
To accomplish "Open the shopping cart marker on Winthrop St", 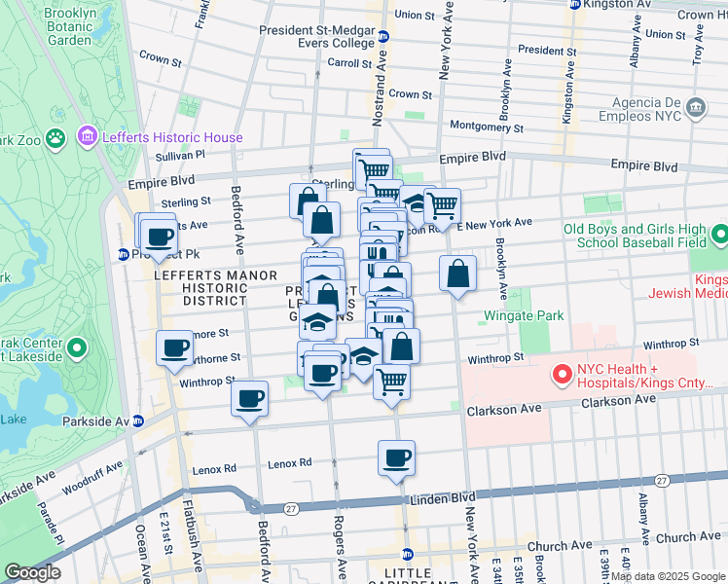I will [x=391, y=382].
